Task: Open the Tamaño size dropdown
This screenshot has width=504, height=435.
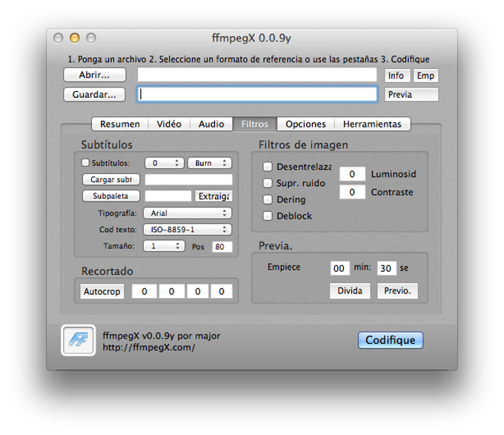Action: [x=164, y=246]
